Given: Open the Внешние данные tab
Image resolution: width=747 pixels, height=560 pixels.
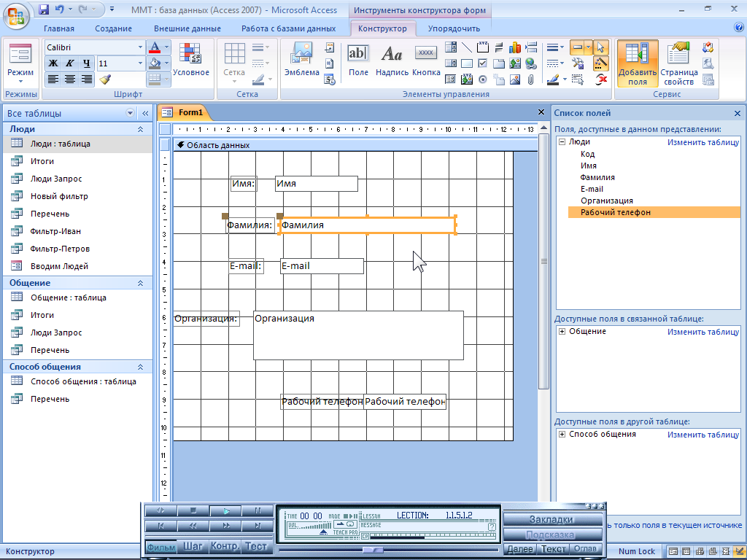Looking at the screenshot, I should [187, 28].
